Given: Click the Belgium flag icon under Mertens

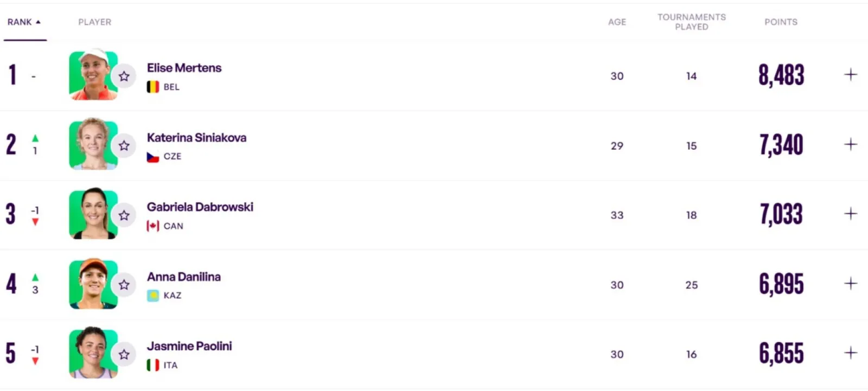Looking at the screenshot, I should 153,87.
